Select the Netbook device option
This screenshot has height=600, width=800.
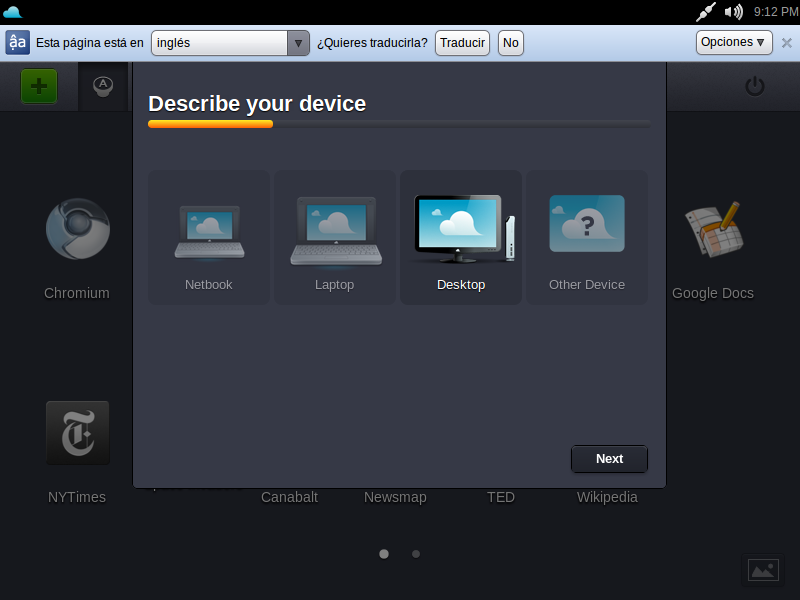pyautogui.click(x=209, y=237)
